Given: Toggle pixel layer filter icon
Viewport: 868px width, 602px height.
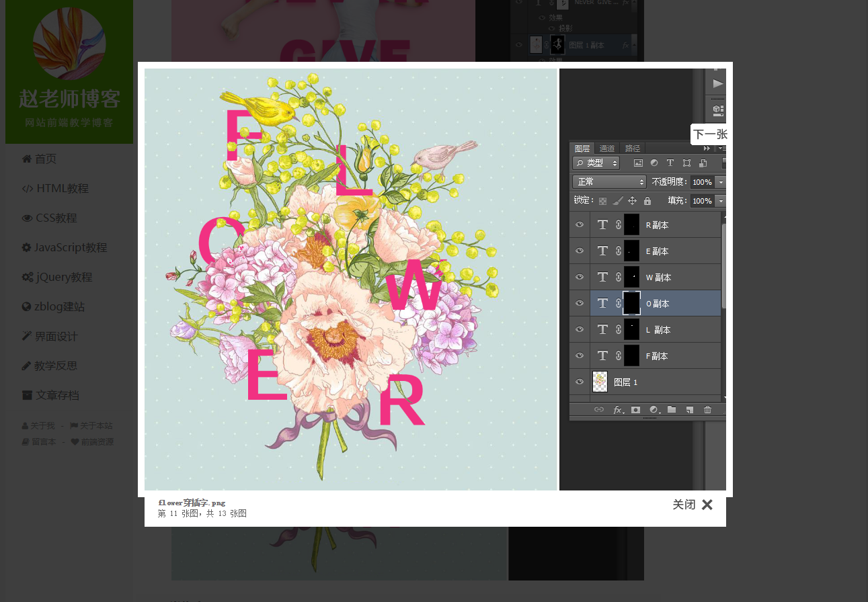Looking at the screenshot, I should click(638, 163).
